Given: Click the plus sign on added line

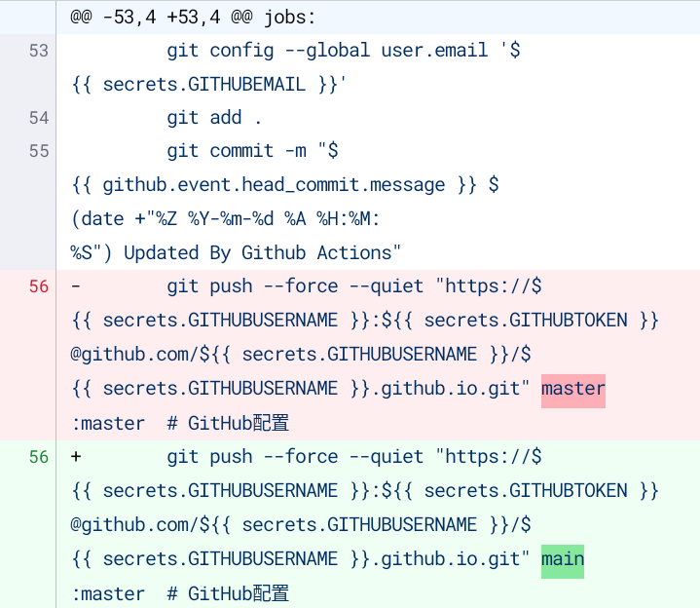Looking at the screenshot, I should [76, 457].
